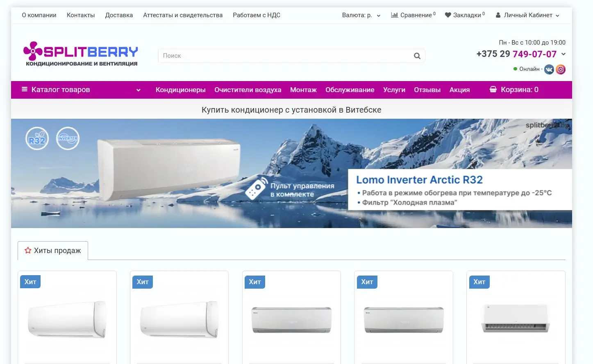Select the Хиты продаж tab
Viewport: 593px width, 364px height.
click(53, 251)
